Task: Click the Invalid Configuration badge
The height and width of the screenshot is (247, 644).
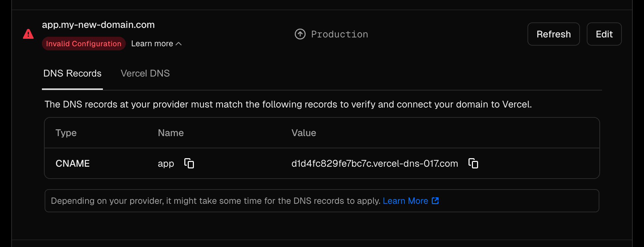Action: (x=83, y=44)
